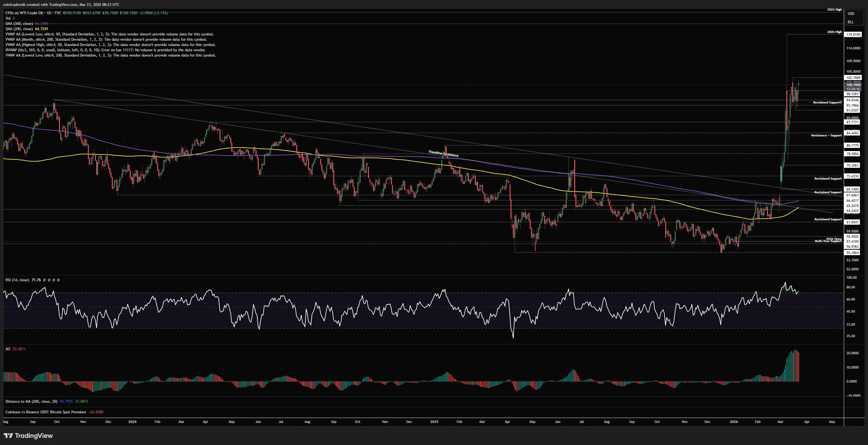
Task: Click the AO indicator legend label
Action: pos(8,349)
